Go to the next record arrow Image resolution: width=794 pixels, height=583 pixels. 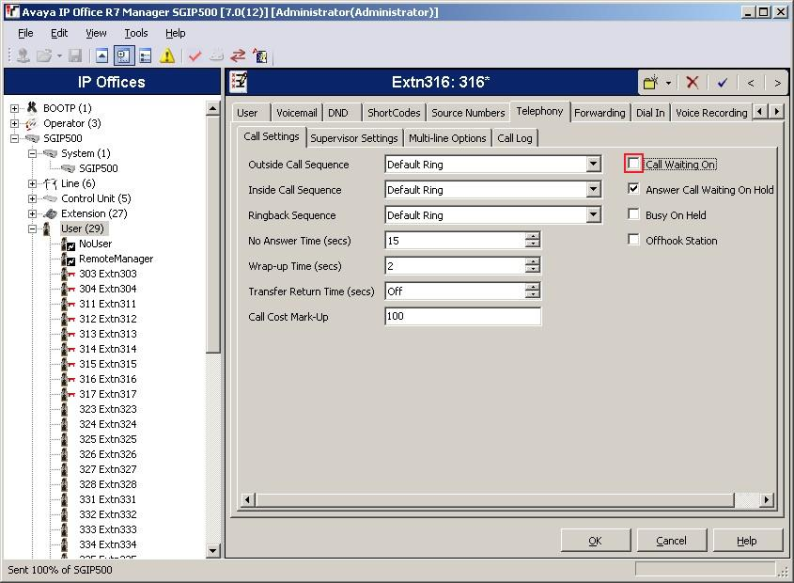coord(777,82)
